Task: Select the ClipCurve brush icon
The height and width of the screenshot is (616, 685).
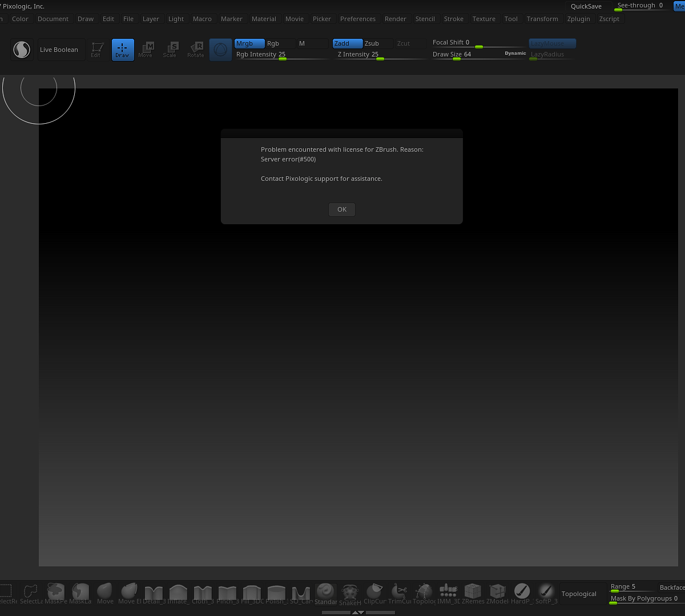Action: click(374, 593)
